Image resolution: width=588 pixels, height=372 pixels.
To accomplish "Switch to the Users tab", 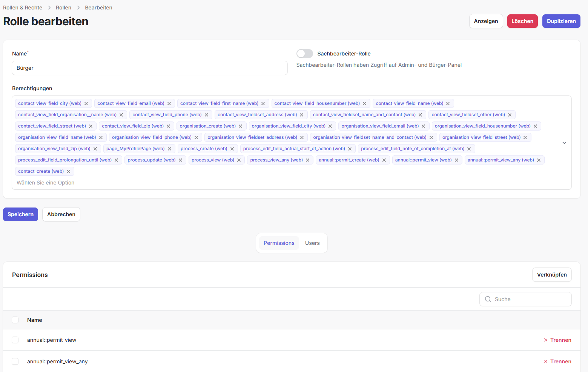I will 312,243.
